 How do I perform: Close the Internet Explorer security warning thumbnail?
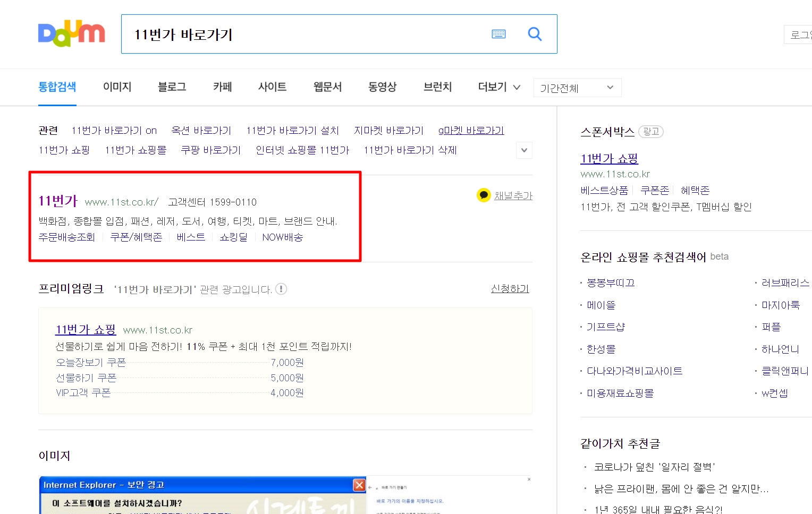pyautogui.click(x=359, y=485)
